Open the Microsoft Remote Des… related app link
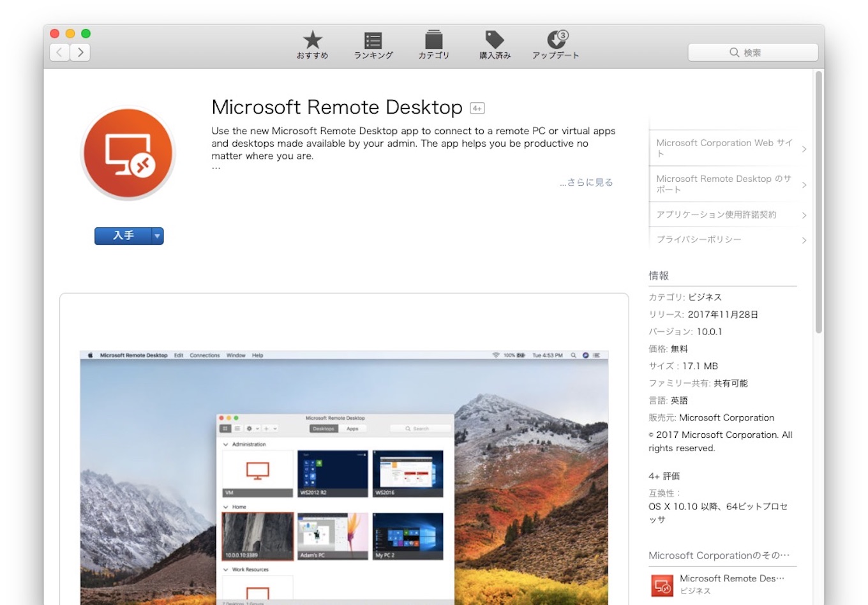The height and width of the screenshot is (605, 868). tap(731, 578)
